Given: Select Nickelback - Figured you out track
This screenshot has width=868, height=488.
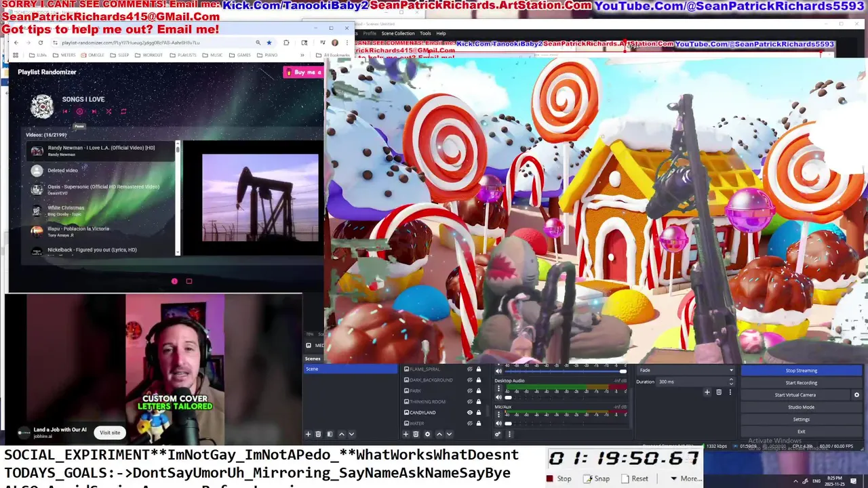Looking at the screenshot, I should pos(102,250).
